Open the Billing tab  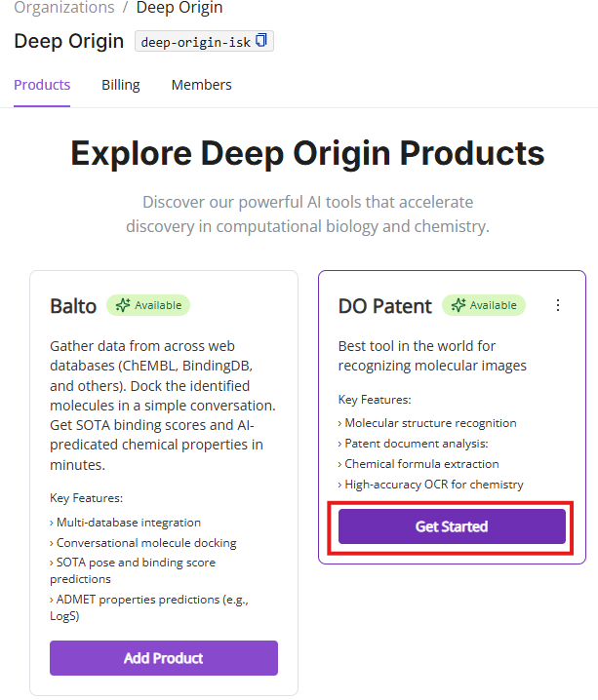pyautogui.click(x=121, y=85)
